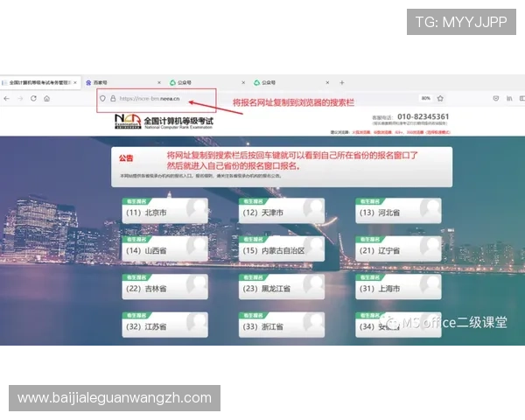Reload the page with the refresh icon
Screen dimensions: 525x420
tap(33, 99)
